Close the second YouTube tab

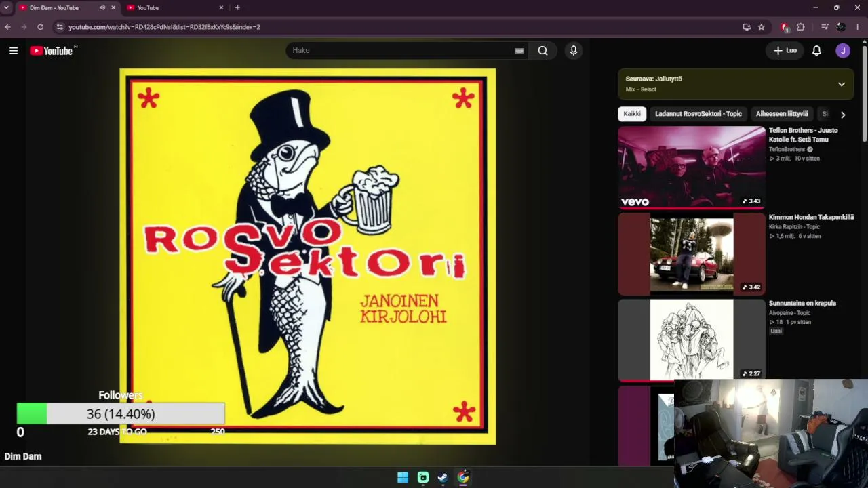pyautogui.click(x=221, y=8)
